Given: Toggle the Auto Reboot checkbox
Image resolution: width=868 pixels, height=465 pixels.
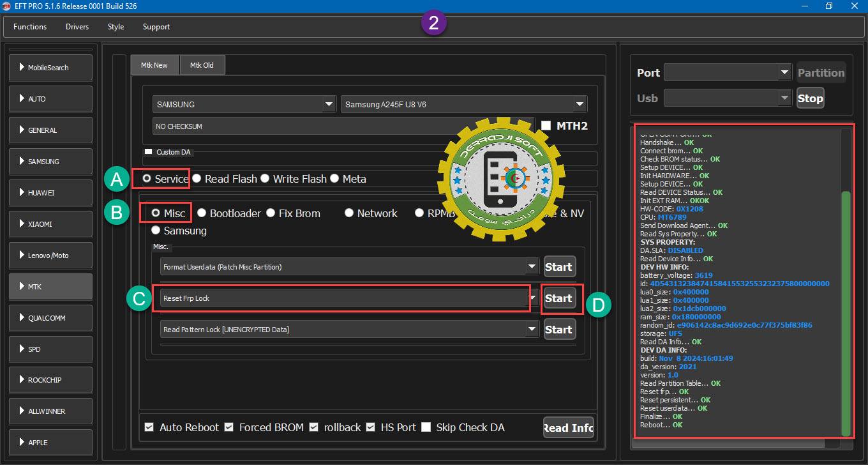Looking at the screenshot, I should pyautogui.click(x=149, y=427).
